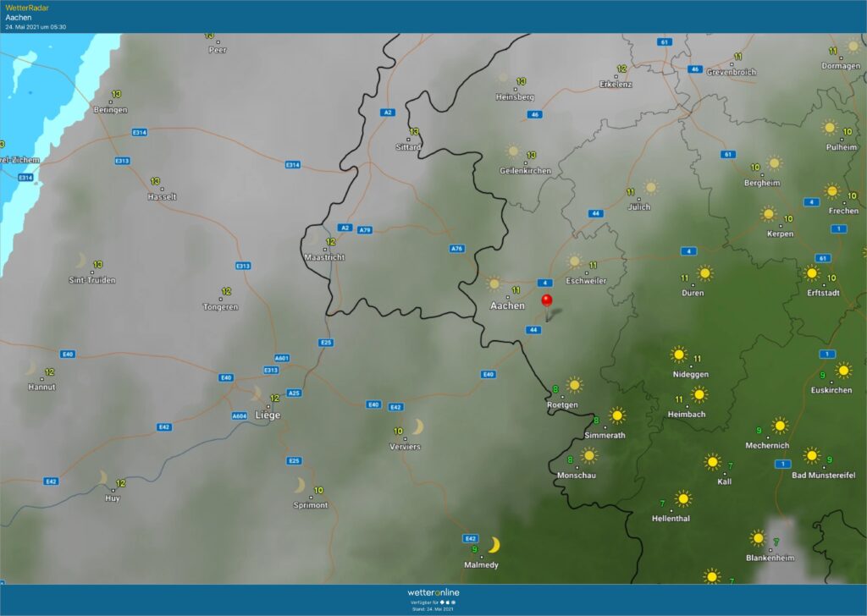Click the Beringen city label

coord(110,109)
